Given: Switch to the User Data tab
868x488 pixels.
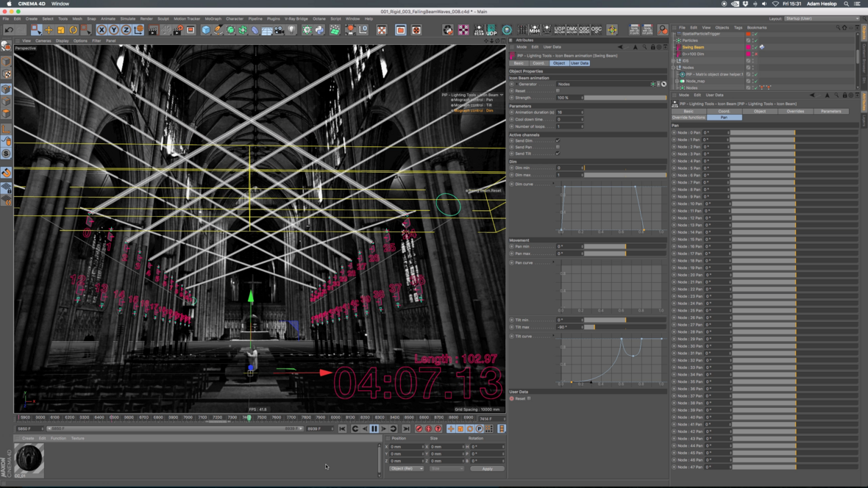Looking at the screenshot, I should pyautogui.click(x=580, y=63).
